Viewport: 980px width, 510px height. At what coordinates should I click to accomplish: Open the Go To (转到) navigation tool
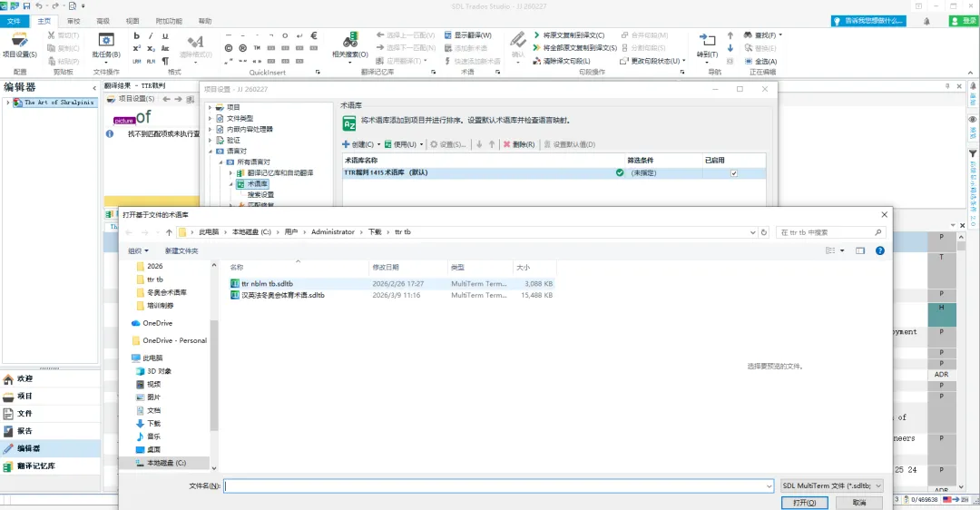[x=707, y=45]
